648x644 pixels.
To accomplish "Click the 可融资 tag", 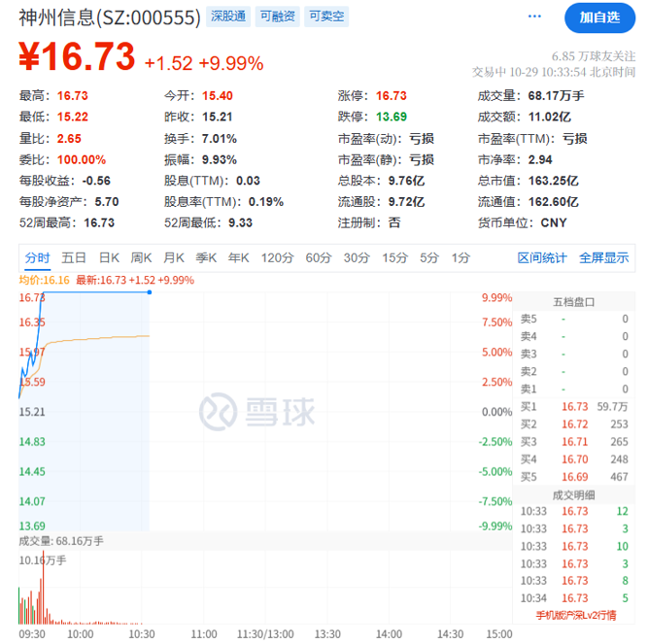I will tap(277, 17).
